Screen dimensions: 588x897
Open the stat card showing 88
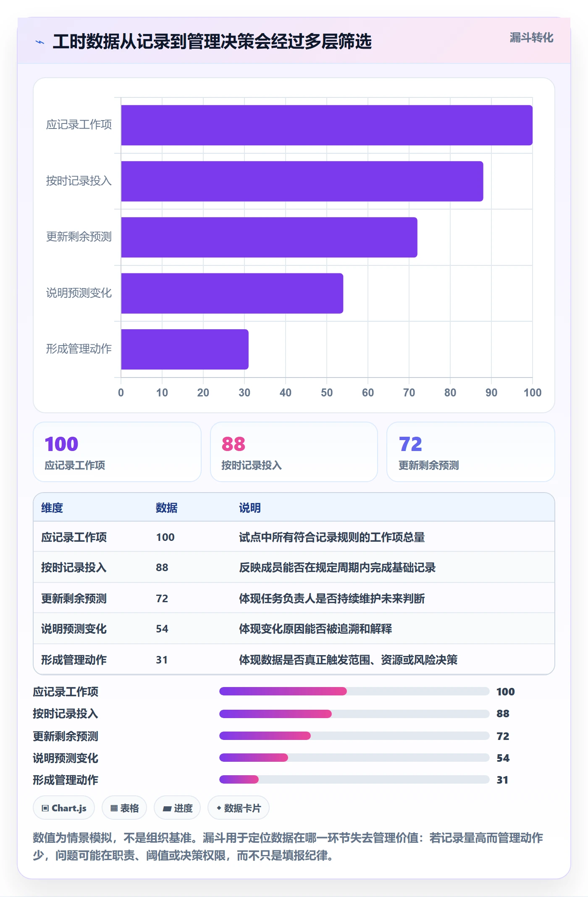tap(294, 452)
